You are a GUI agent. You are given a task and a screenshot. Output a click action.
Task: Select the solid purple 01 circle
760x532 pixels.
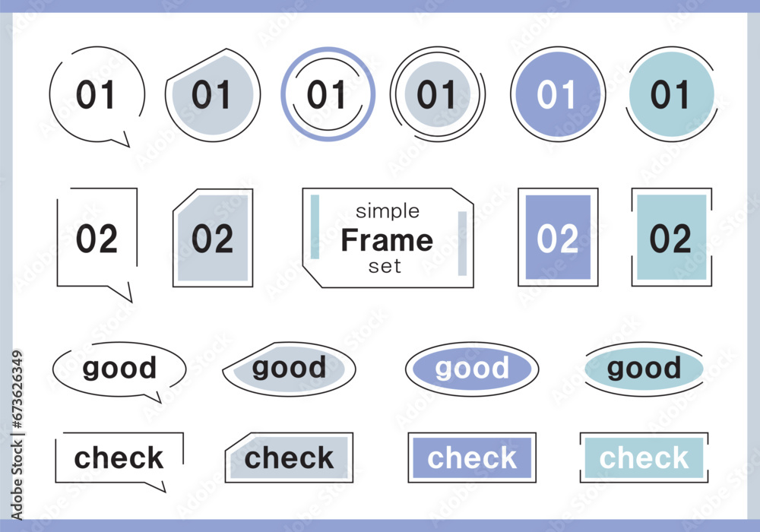coord(558,94)
